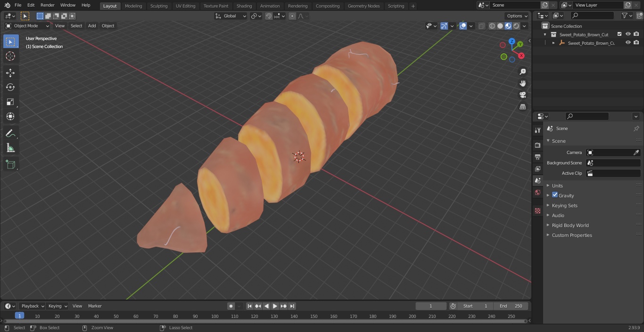Click the Camera eyedropper icon
The height and width of the screenshot is (332, 644).
(636, 153)
